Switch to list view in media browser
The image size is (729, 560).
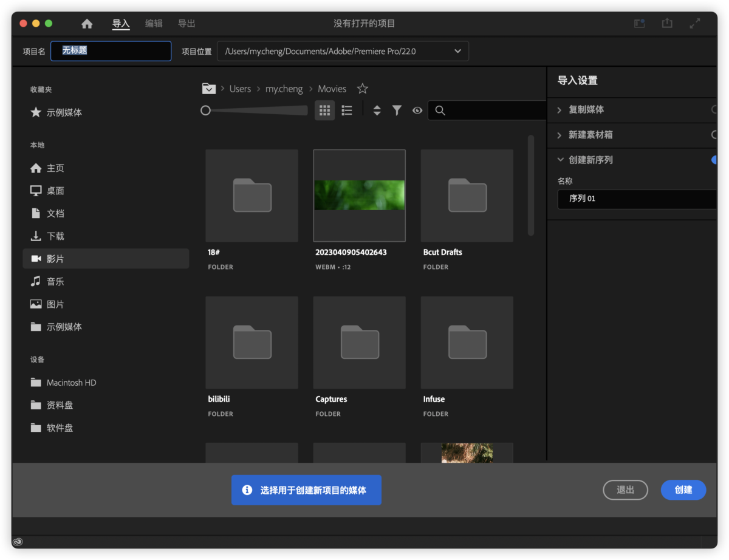[x=346, y=110]
